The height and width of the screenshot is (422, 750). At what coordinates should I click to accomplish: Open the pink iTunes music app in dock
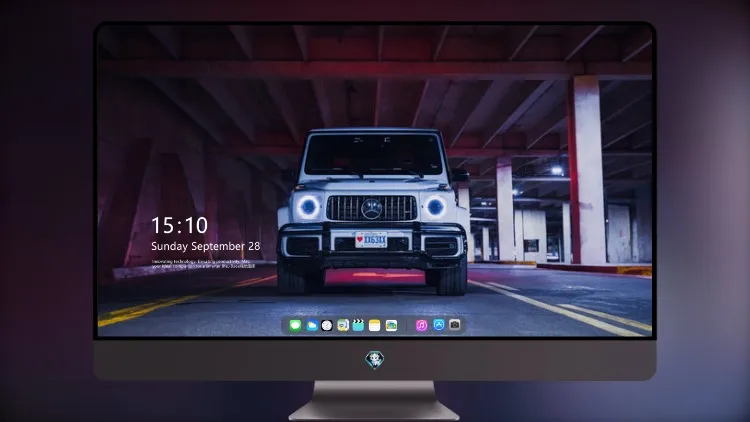421,325
